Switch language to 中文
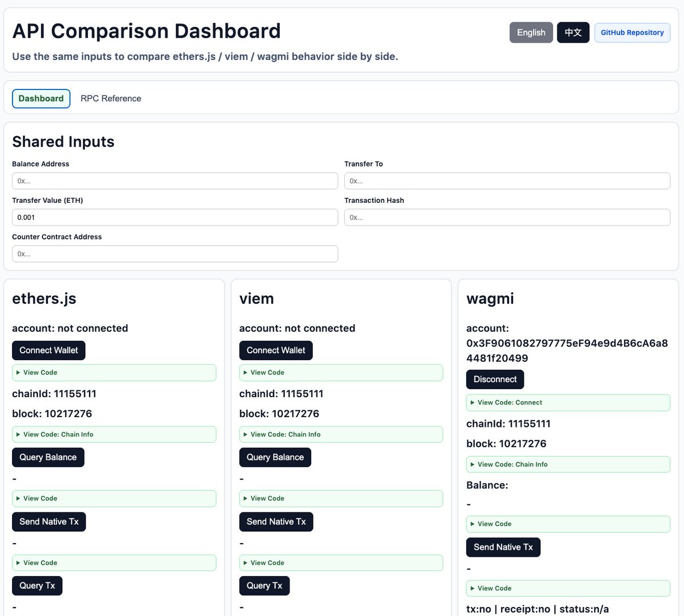Screen dimensions: 684x616 coord(573,32)
